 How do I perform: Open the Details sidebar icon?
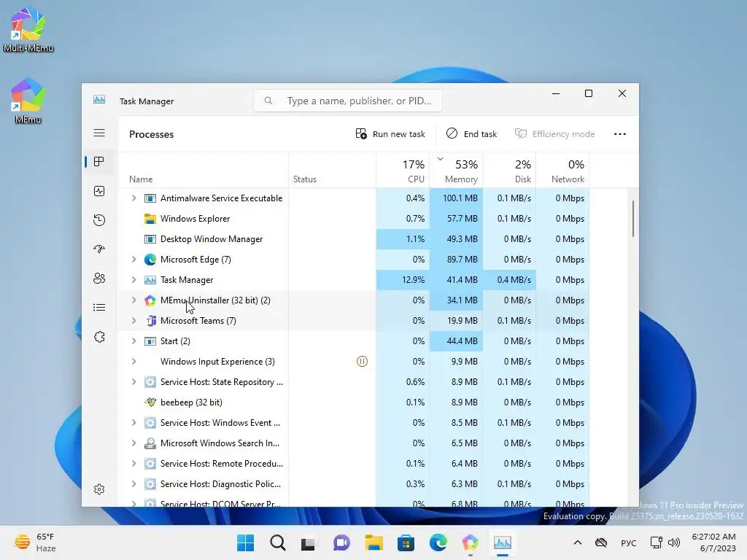(99, 308)
